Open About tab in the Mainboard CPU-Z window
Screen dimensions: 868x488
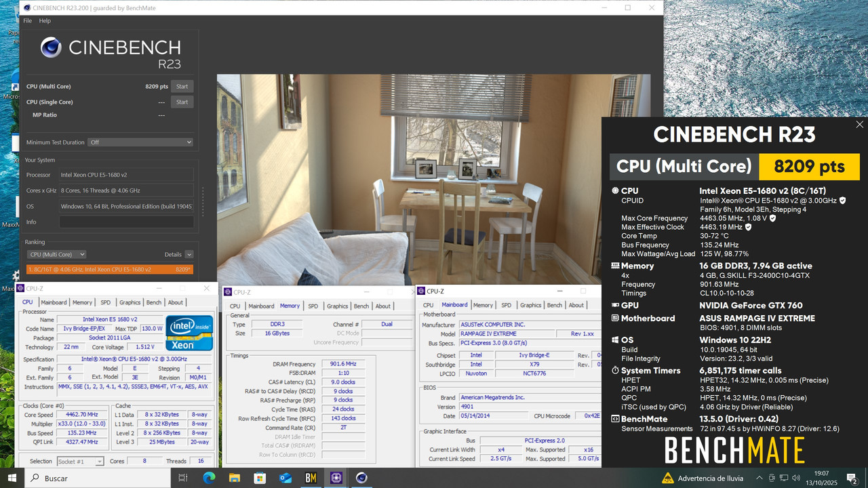(x=576, y=305)
